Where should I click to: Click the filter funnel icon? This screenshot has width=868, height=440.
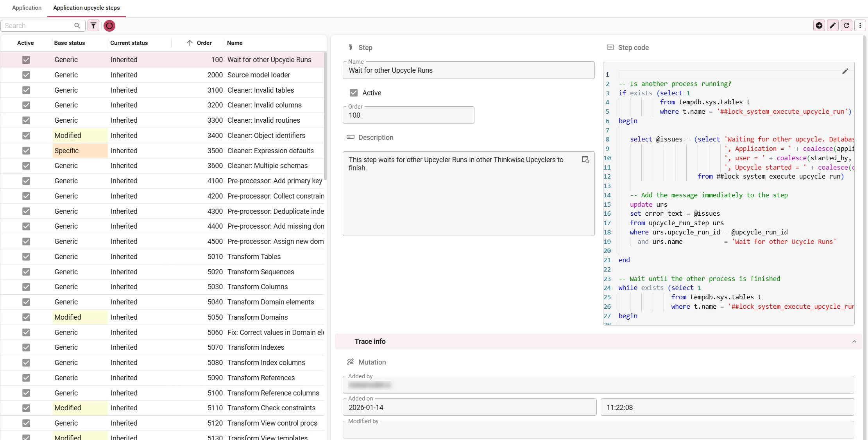coord(93,26)
